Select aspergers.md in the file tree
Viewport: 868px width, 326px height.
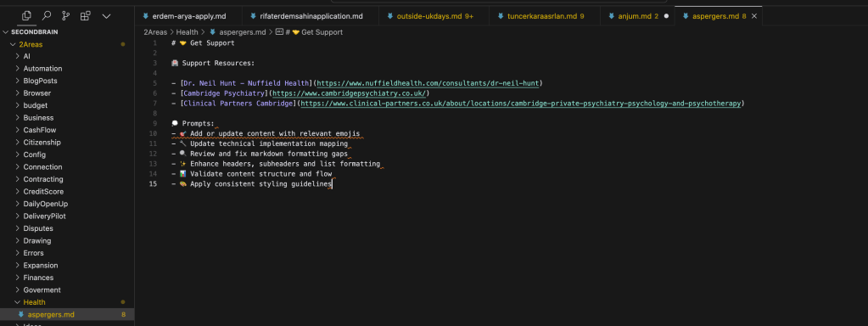tap(51, 314)
